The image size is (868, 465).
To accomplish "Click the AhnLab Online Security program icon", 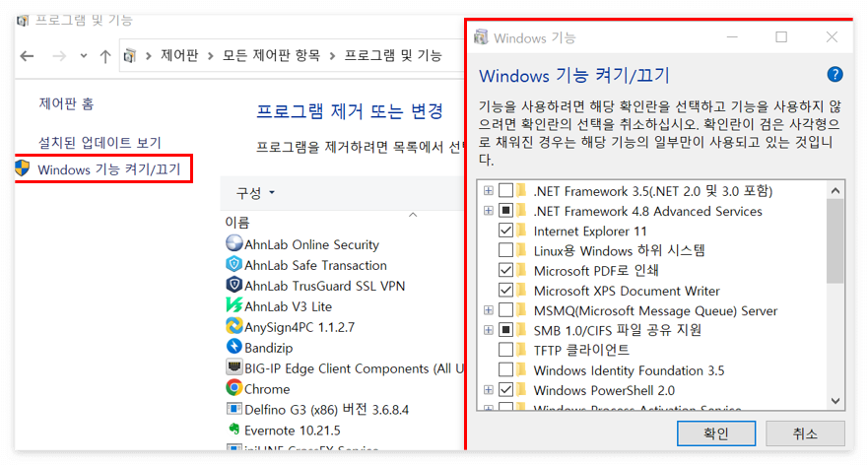I will pyautogui.click(x=234, y=243).
